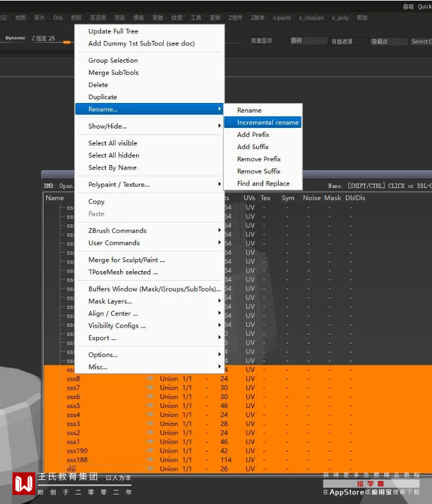Open the x_chajian menu
Viewport: 432px width, 504px height.
click(311, 18)
